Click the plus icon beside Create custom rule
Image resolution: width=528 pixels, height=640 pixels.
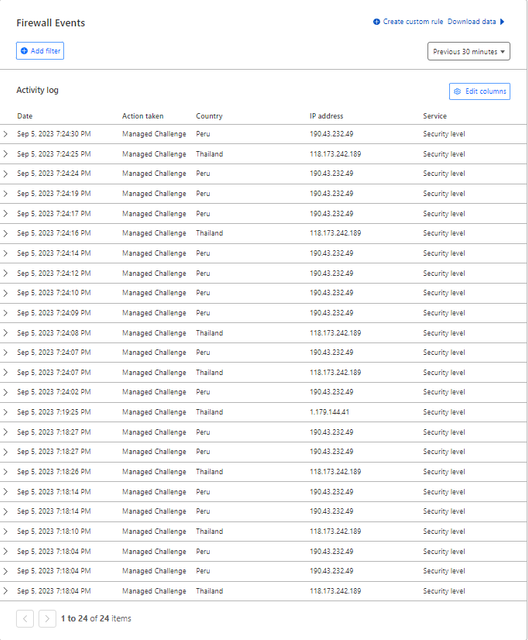coord(377,22)
